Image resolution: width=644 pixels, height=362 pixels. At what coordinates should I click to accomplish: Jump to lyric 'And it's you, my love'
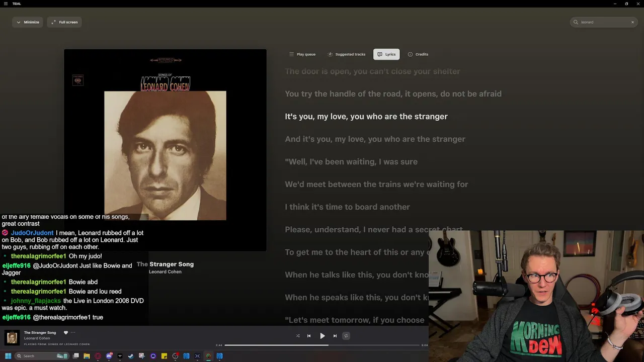(375, 139)
